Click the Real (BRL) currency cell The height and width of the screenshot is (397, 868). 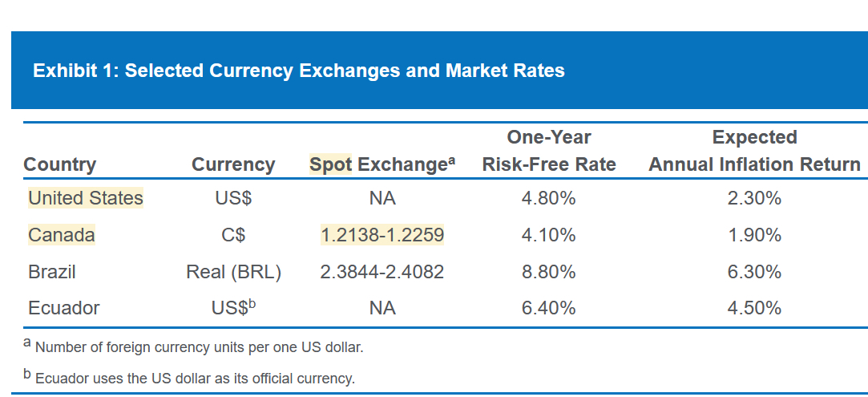[233, 272]
